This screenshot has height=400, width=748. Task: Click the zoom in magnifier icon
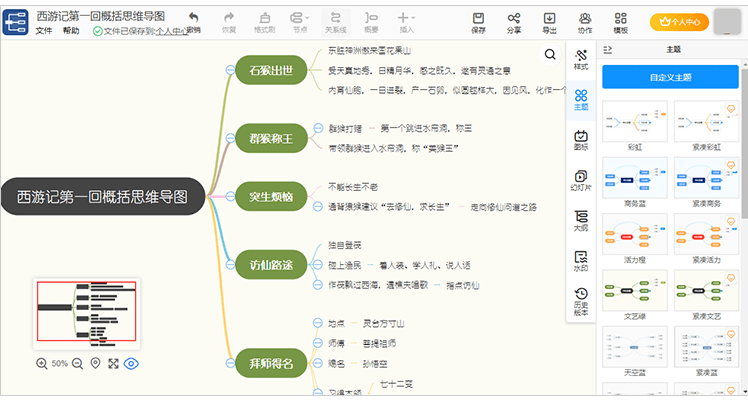[41, 363]
